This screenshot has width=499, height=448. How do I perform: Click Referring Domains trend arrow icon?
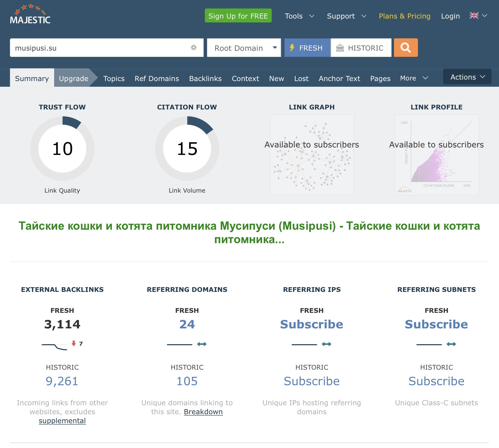point(202,344)
